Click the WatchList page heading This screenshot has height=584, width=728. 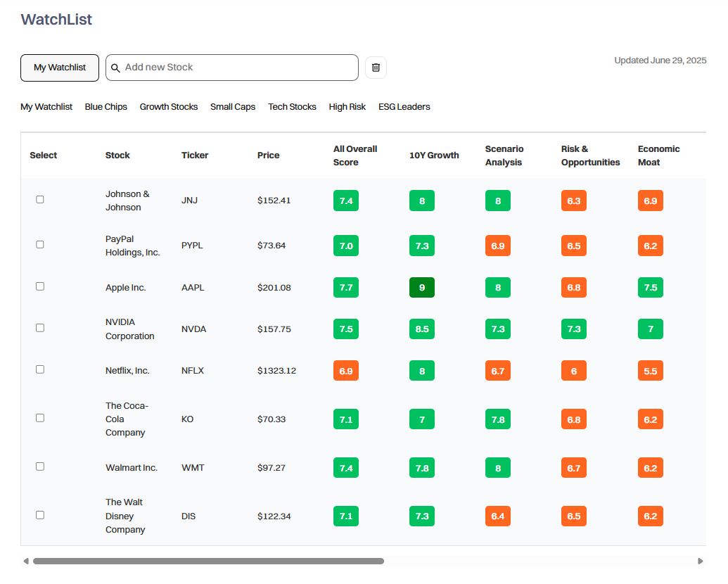point(56,20)
